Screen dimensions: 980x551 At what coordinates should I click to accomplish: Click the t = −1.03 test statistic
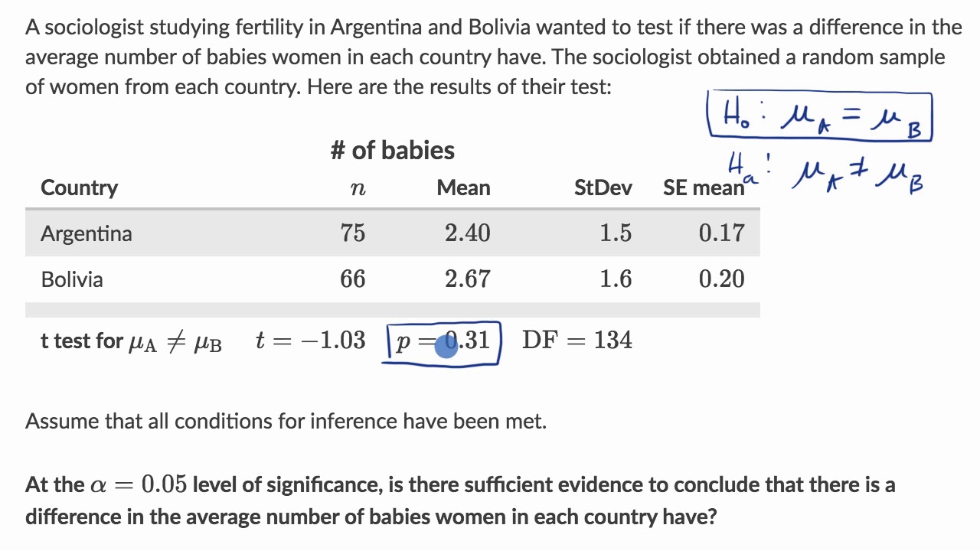[x=310, y=340]
